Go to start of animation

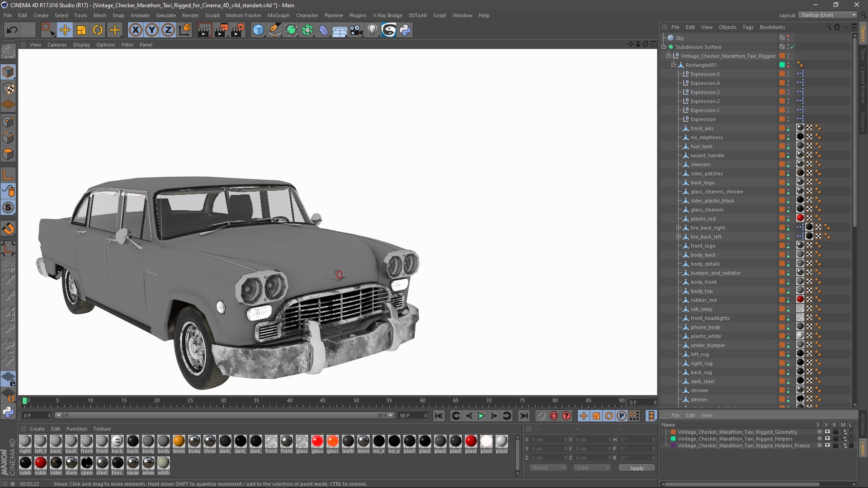[439, 416]
